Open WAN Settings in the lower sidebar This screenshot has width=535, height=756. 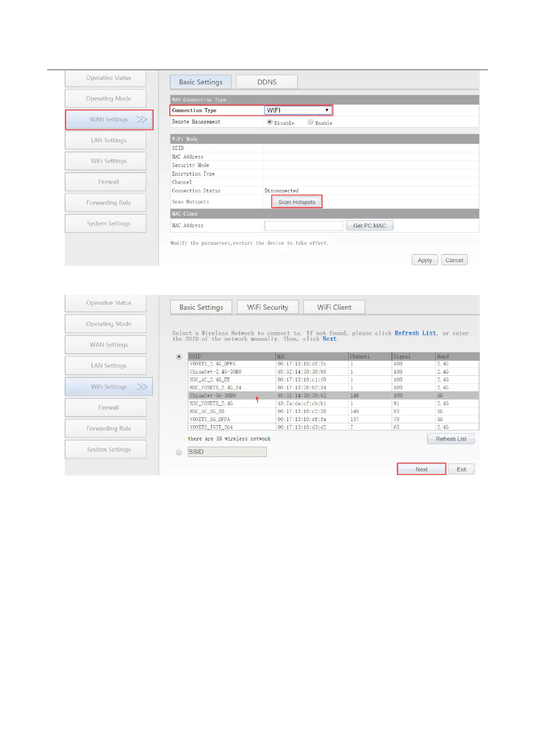(106, 345)
